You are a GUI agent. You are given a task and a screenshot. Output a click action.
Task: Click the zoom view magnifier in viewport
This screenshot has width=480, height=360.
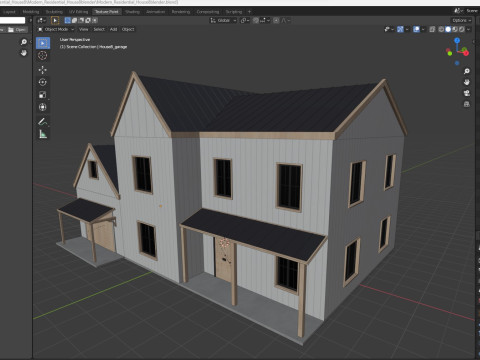pyautogui.click(x=467, y=71)
